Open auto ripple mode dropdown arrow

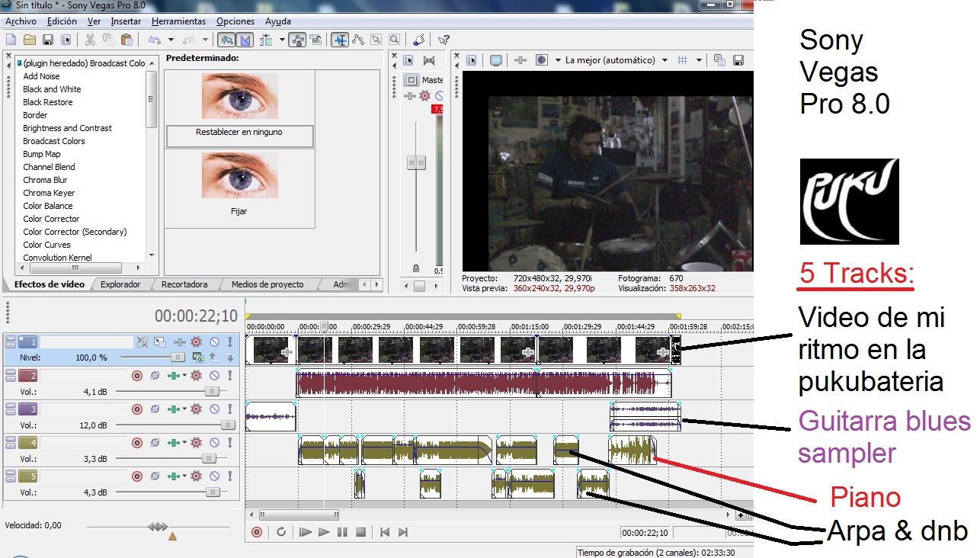(282, 40)
